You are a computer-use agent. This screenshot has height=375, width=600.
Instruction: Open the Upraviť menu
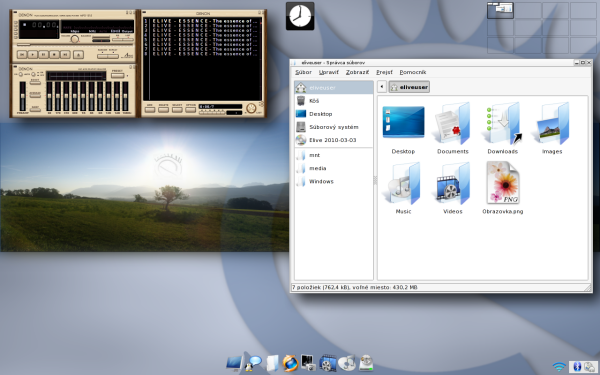[329, 72]
